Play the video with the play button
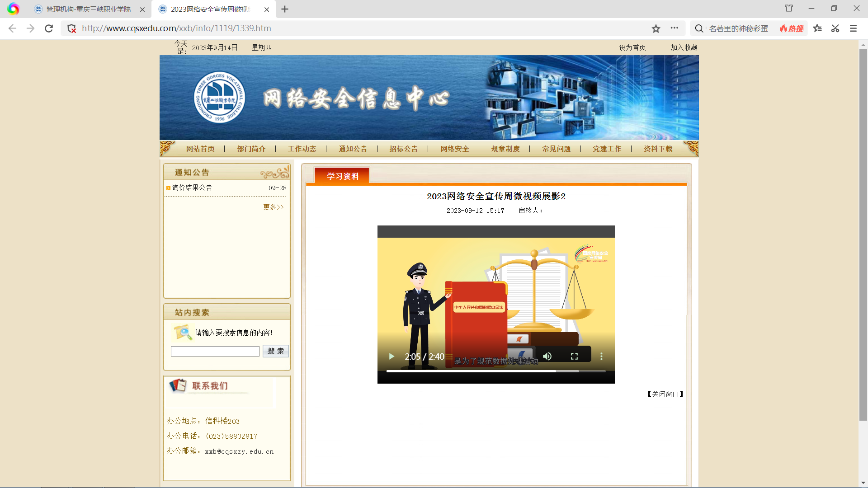Image resolution: width=868 pixels, height=488 pixels. pos(392,357)
